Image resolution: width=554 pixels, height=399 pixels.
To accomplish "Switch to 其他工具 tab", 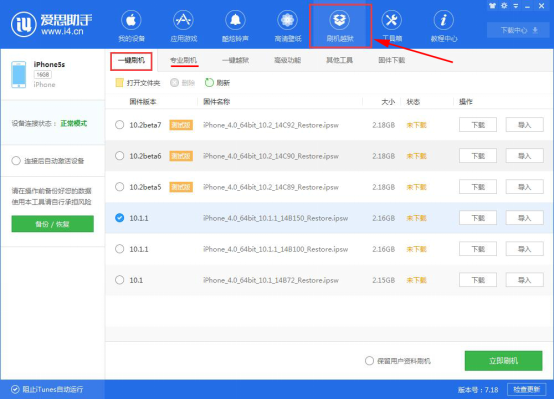I will [340, 60].
